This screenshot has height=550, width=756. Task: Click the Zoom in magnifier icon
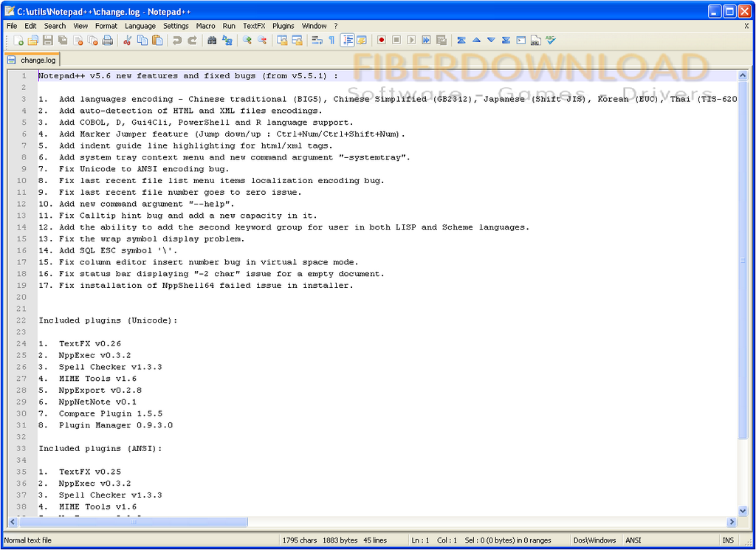tap(247, 41)
